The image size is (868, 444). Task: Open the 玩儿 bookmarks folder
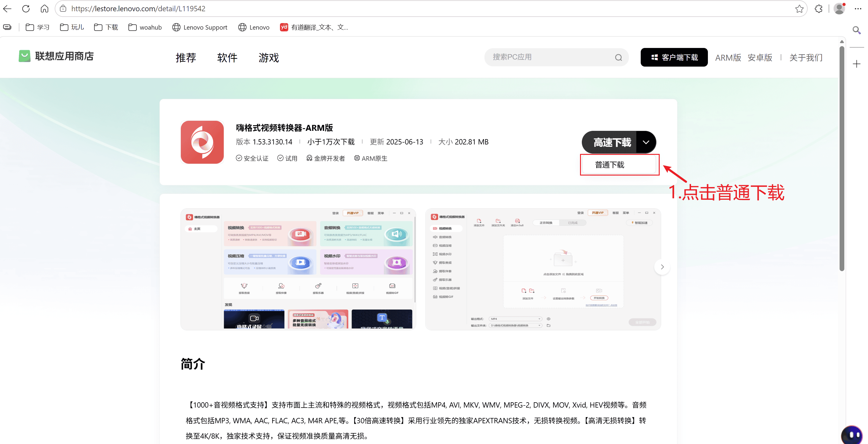(x=72, y=27)
